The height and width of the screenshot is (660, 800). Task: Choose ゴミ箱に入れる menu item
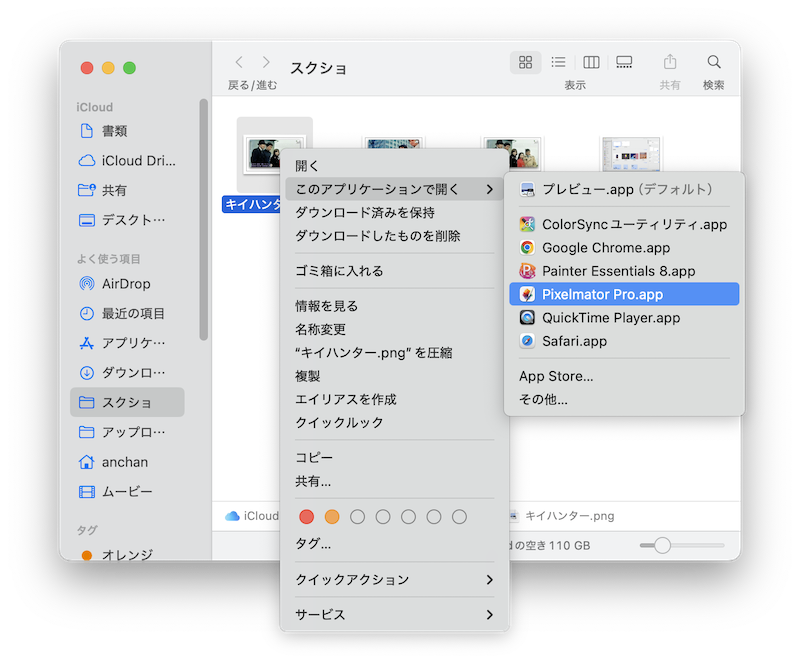pos(394,271)
